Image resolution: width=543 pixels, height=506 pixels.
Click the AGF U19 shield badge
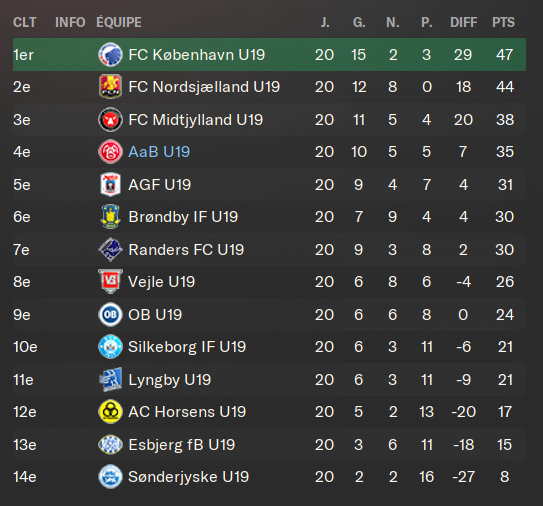click(110, 185)
